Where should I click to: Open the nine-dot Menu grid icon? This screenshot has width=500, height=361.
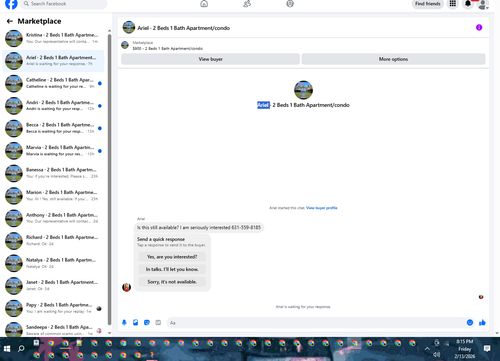click(x=453, y=4)
